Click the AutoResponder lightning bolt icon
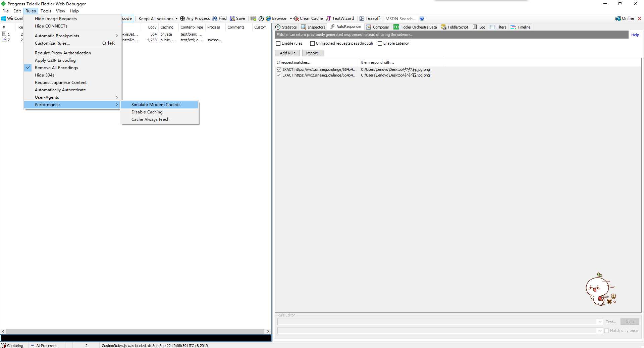The height and width of the screenshot is (348, 644). [x=332, y=27]
